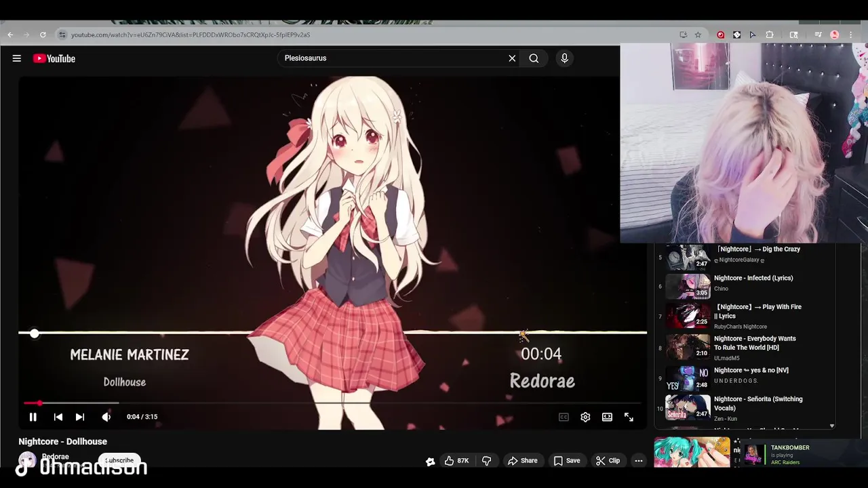Screen dimensions: 868x488
Task: Toggle fullscreen for the video
Action: (x=629, y=417)
